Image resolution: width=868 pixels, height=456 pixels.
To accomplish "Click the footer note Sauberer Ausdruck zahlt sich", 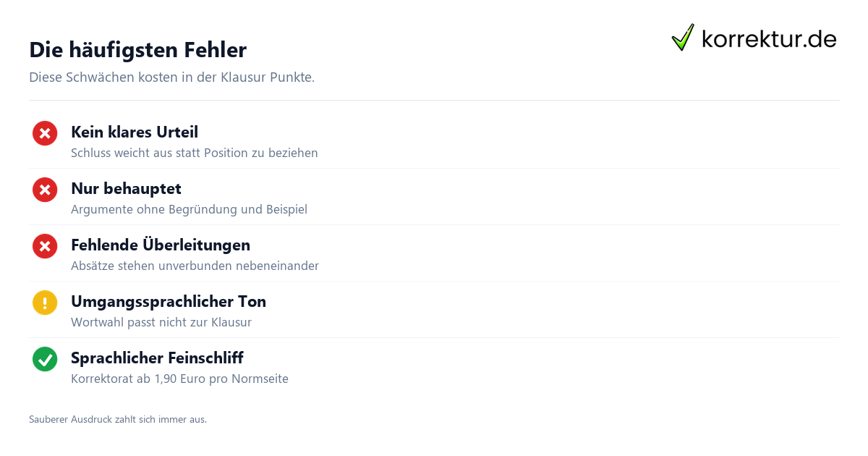I will [x=118, y=419].
